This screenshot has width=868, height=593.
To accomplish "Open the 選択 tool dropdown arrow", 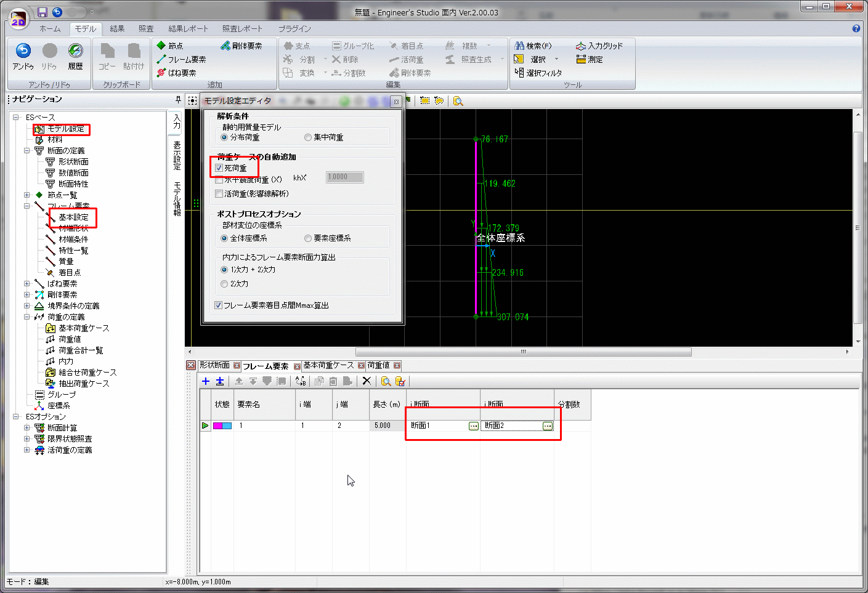I will 556,59.
